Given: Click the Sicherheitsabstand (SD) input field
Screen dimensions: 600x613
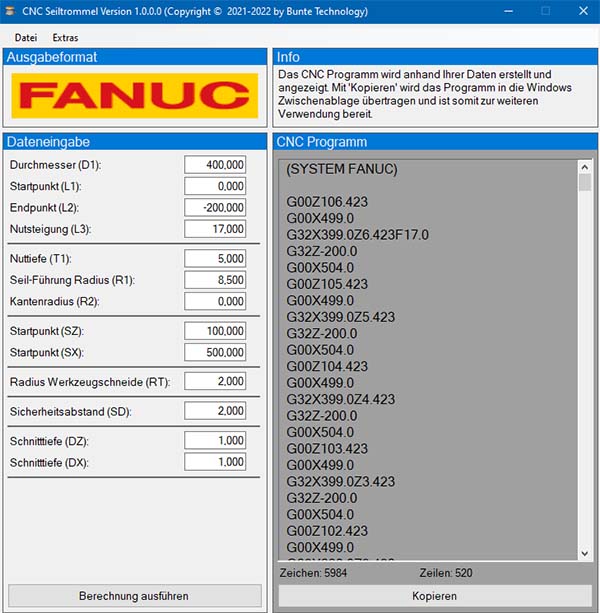Looking at the screenshot, I should 215,411.
